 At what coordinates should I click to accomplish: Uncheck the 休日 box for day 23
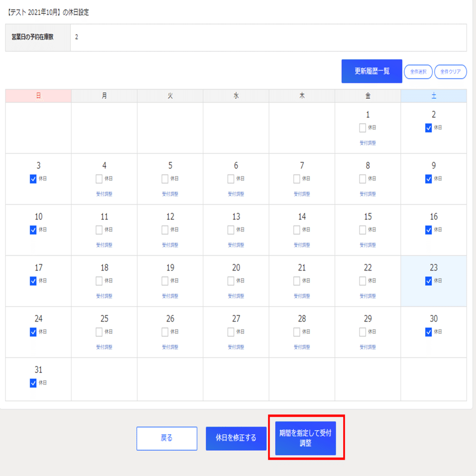click(x=428, y=281)
